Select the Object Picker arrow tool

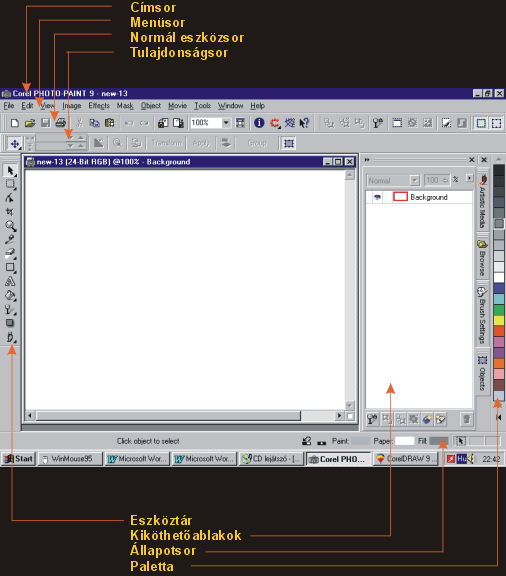[10, 171]
